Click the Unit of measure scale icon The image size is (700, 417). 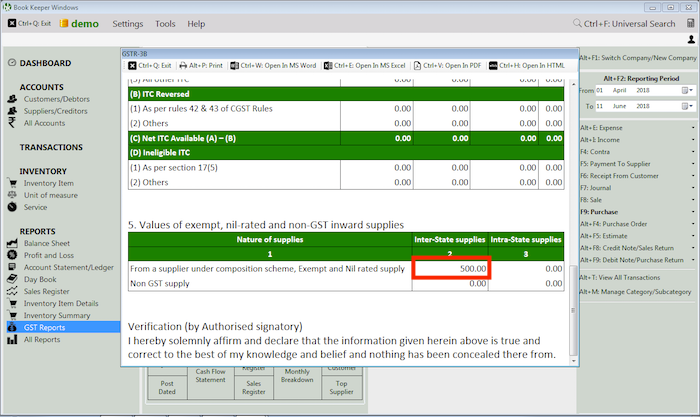12,195
